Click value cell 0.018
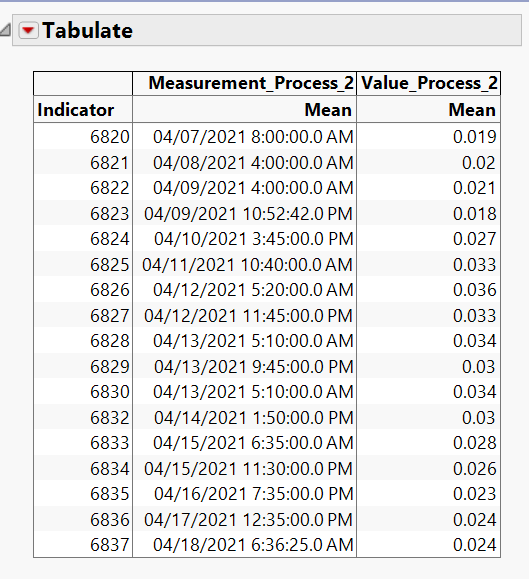Viewport: 529px width, 579px height. [x=474, y=214]
